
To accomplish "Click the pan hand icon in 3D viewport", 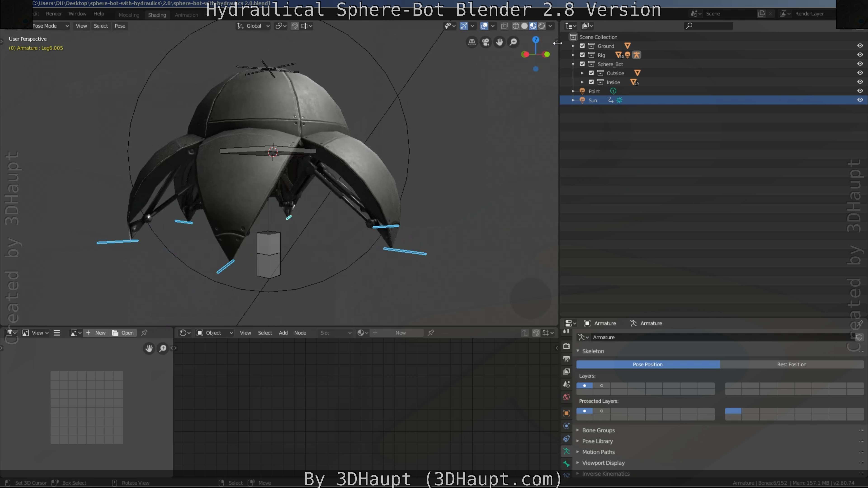I will [499, 42].
